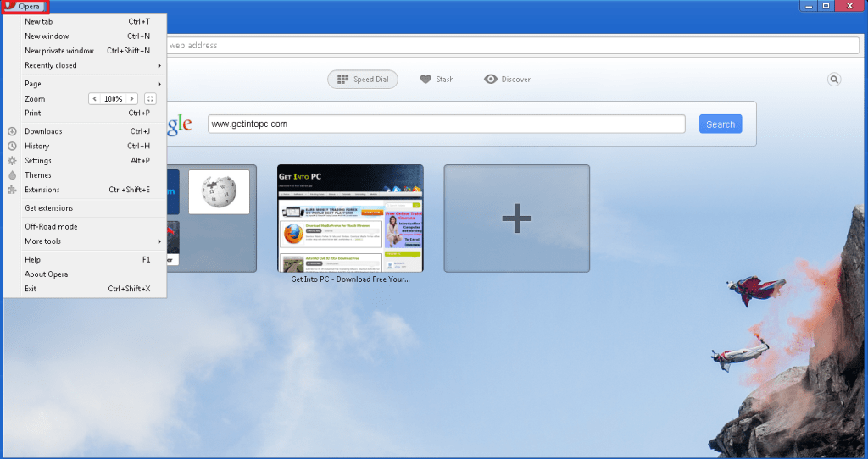This screenshot has height=459, width=868.
Task: Switch to Stash view
Action: pyautogui.click(x=437, y=79)
